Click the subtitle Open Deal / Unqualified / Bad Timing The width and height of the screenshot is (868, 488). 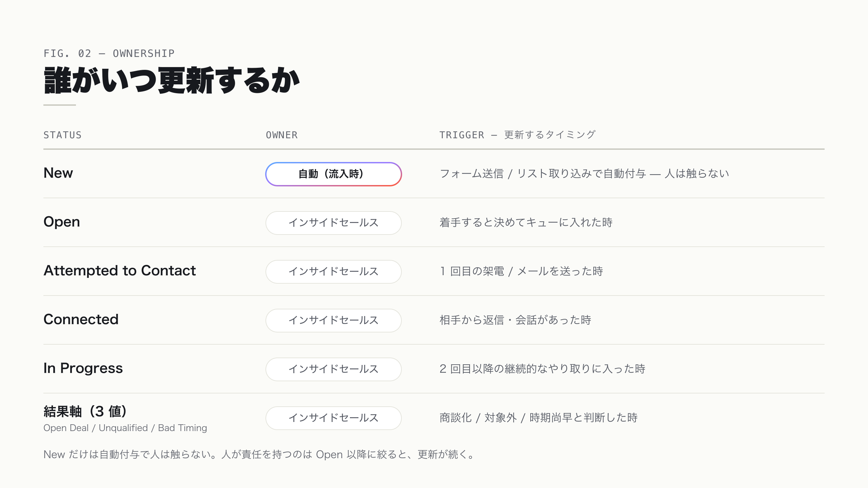pyautogui.click(x=125, y=428)
